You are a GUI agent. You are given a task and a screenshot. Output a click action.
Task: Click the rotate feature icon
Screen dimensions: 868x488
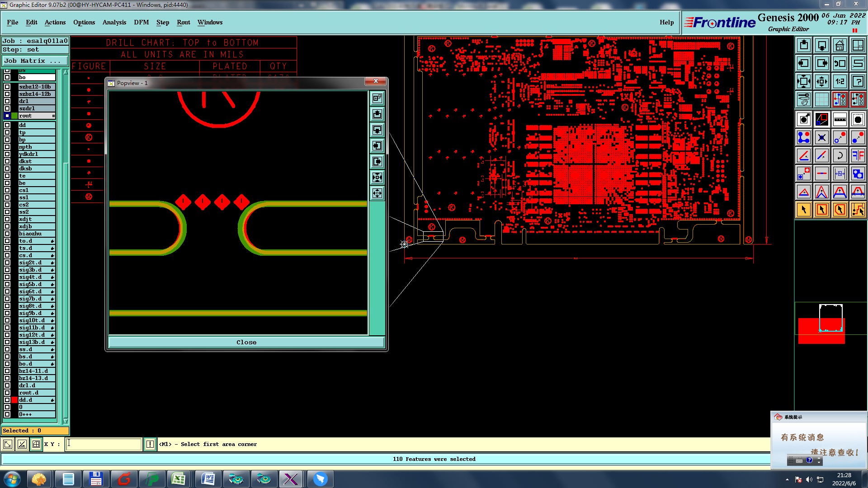(x=840, y=155)
